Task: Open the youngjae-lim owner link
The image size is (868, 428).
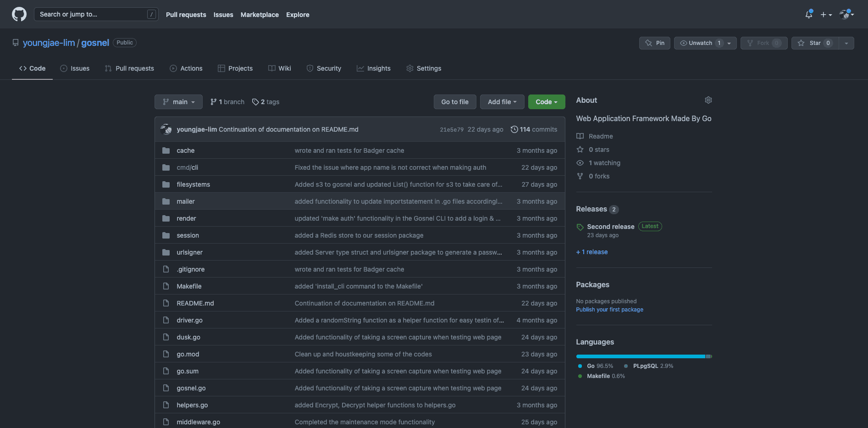Action: (x=49, y=43)
